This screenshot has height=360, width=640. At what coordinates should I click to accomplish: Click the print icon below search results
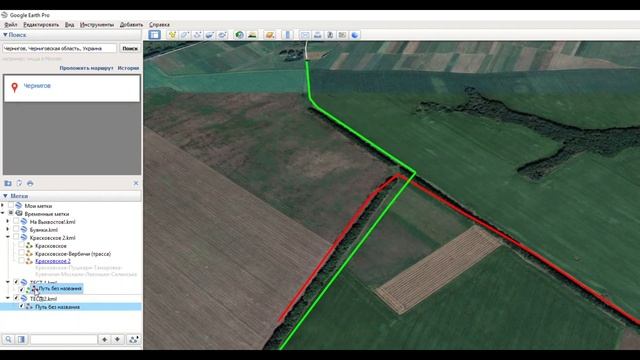coord(30,183)
